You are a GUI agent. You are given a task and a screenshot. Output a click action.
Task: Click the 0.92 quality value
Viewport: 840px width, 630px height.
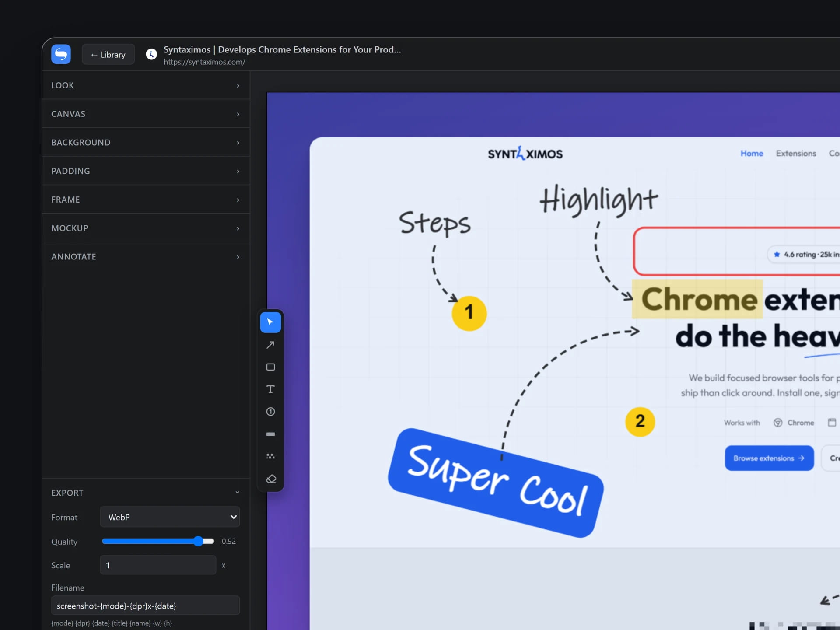pos(228,541)
